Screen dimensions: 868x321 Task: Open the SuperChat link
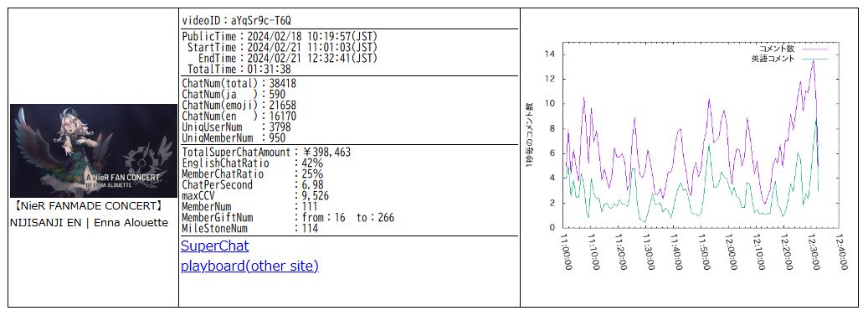point(215,246)
